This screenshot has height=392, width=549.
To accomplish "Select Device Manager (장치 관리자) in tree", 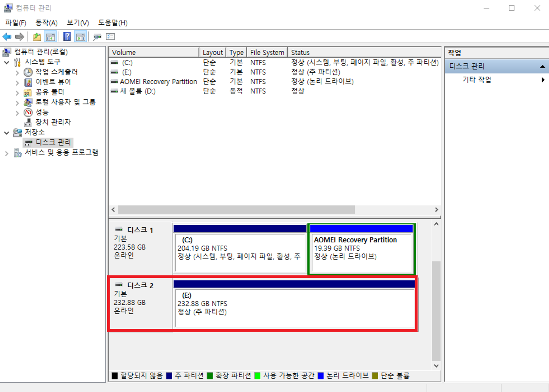I will point(53,122).
